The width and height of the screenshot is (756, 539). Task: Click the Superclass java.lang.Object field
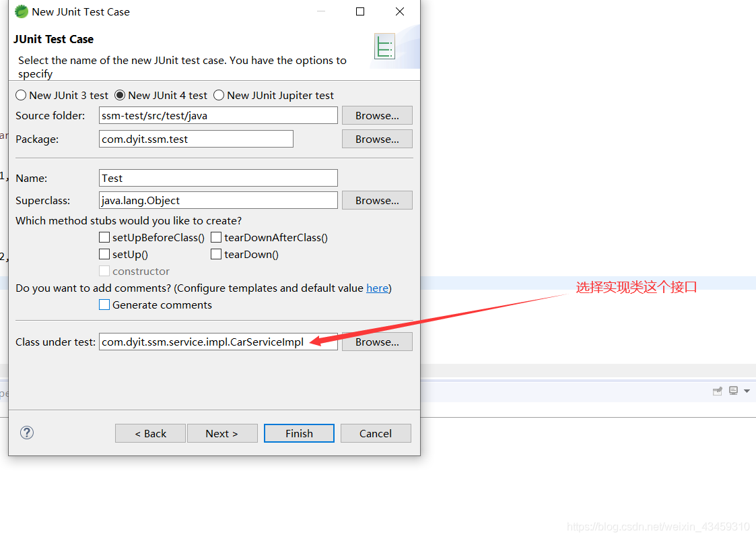[x=218, y=200]
